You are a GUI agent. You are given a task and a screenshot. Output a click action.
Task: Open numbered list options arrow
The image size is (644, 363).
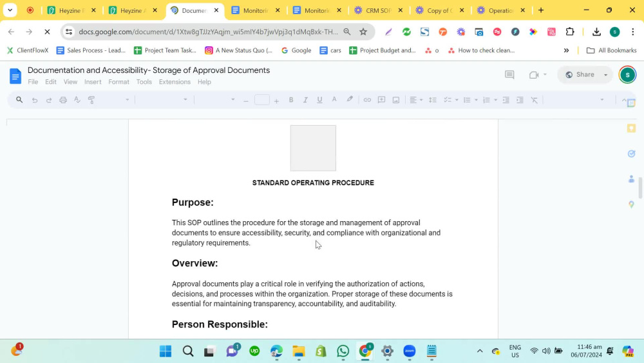[495, 100]
